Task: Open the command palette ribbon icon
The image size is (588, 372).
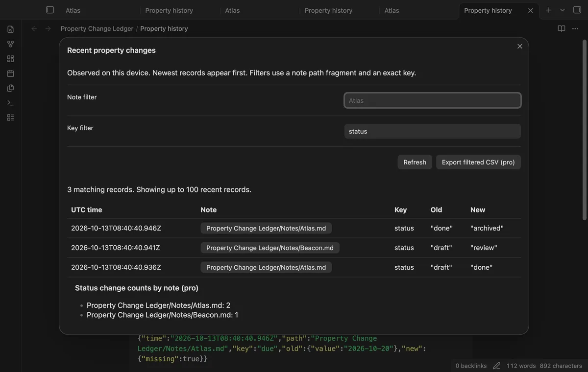Action: pos(10,103)
